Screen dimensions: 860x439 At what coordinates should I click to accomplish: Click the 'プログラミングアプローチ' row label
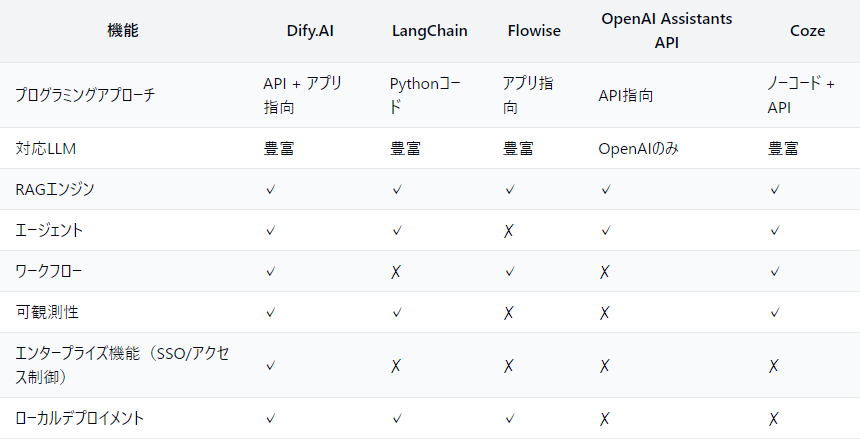85,96
